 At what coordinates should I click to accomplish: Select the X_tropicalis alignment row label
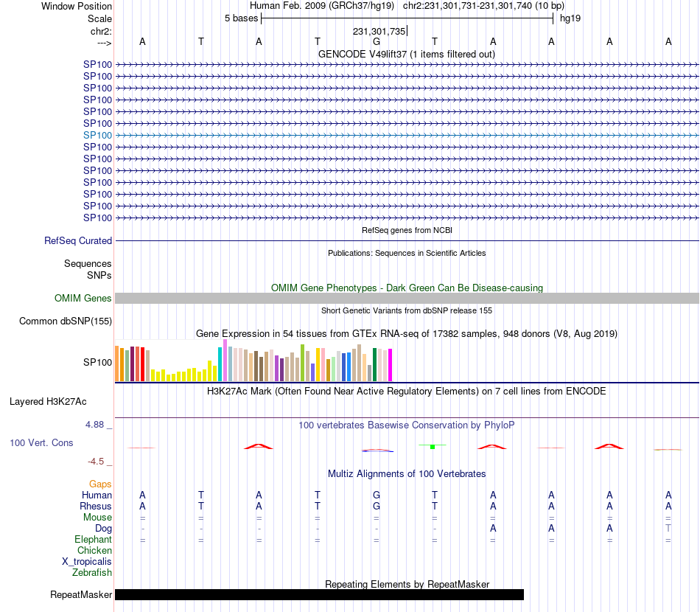click(87, 562)
